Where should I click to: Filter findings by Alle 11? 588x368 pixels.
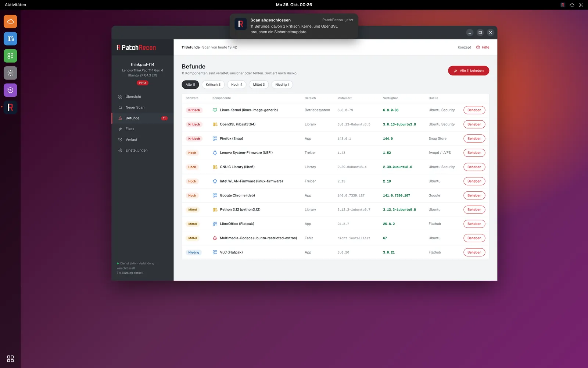coord(190,85)
